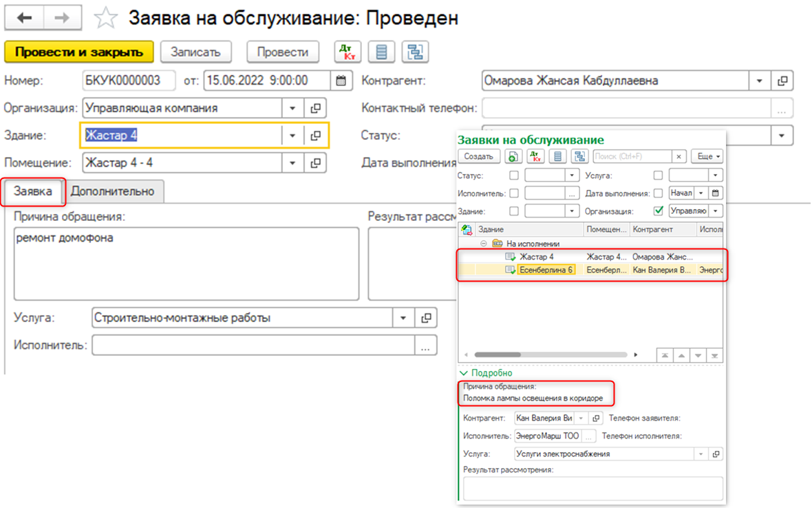Click the related documents list icon
The image size is (812, 508).
coord(381,52)
